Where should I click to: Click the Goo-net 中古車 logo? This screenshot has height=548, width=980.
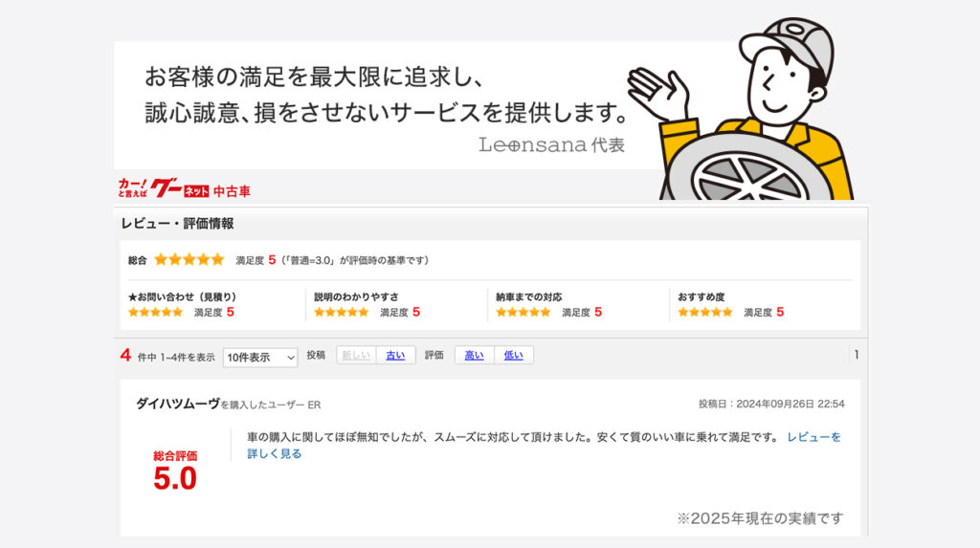coord(185,188)
